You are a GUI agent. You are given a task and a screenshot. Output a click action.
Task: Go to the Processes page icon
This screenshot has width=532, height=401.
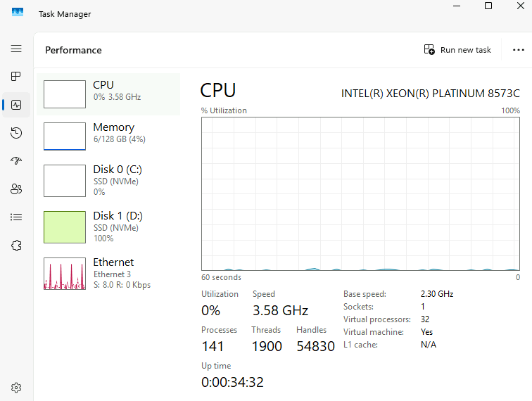coord(16,77)
